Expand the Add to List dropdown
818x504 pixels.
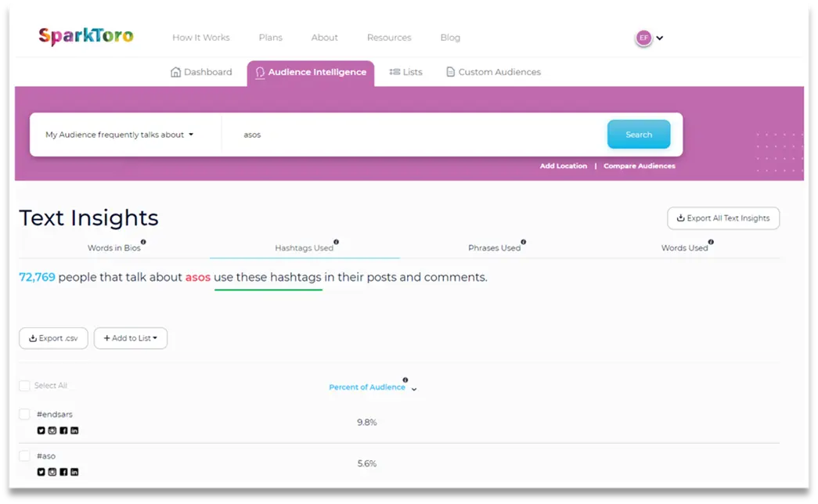(x=130, y=338)
